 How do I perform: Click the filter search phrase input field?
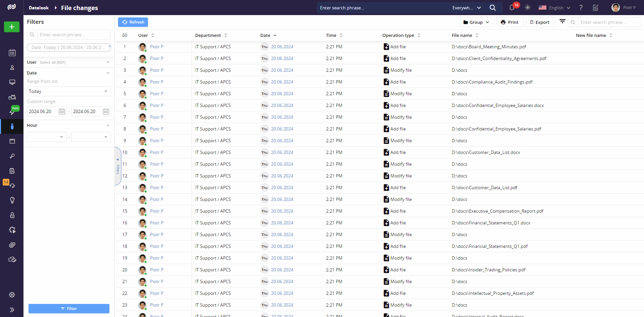point(74,35)
